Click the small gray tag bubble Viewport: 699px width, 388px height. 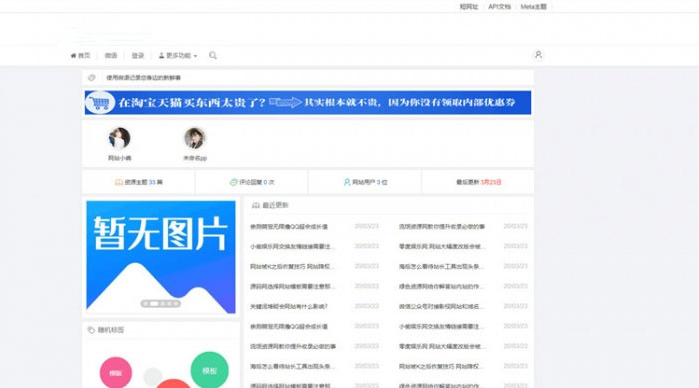pos(152,377)
